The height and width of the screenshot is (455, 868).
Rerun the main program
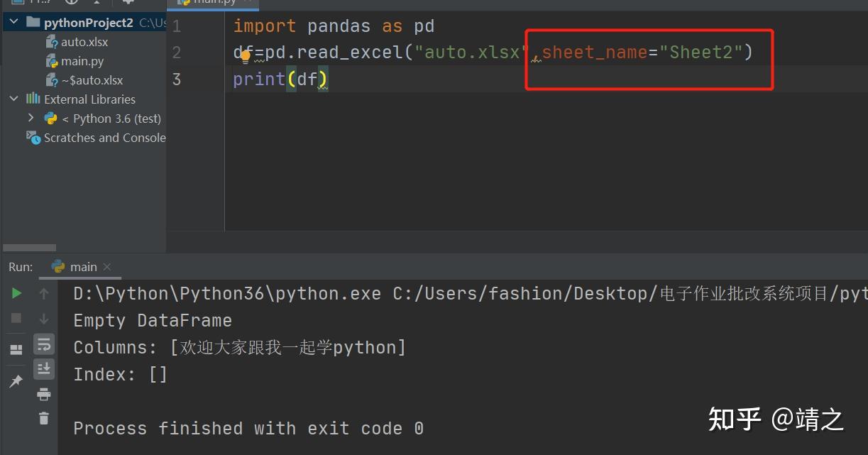point(16,292)
